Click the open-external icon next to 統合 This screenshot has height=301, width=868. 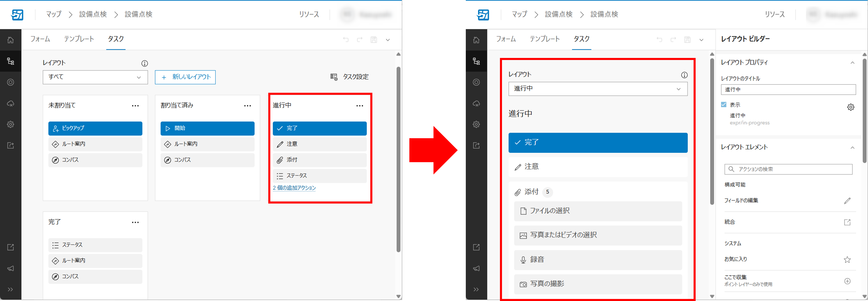[x=847, y=222]
